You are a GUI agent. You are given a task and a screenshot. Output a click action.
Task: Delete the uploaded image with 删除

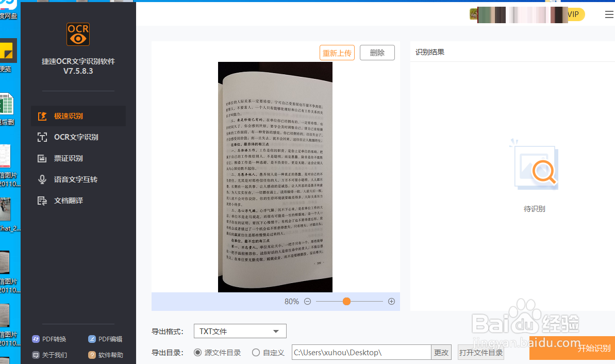pyautogui.click(x=377, y=52)
